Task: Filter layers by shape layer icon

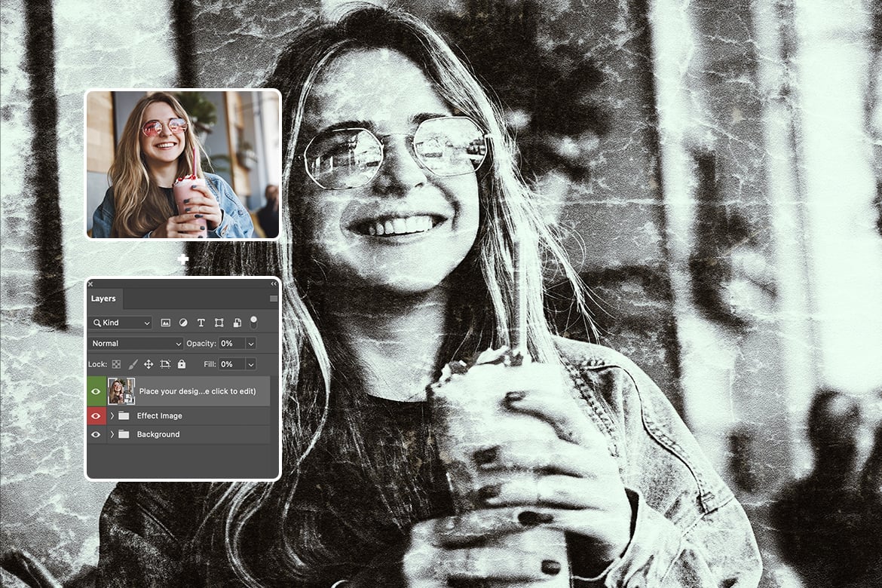Action: [x=219, y=323]
